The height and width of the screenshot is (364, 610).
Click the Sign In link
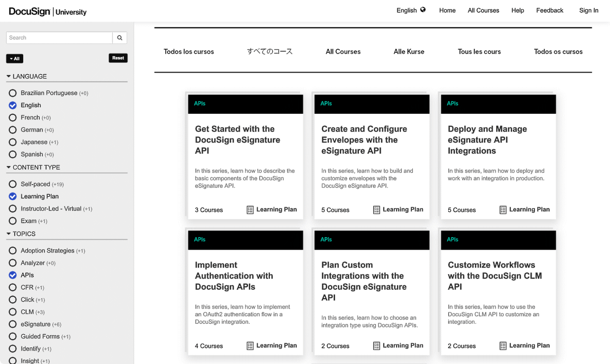[x=588, y=10]
